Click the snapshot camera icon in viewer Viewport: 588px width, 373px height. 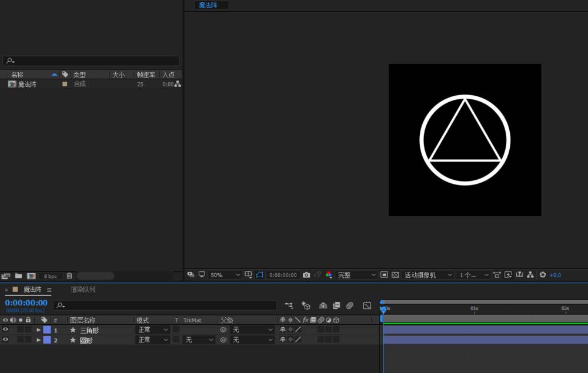pyautogui.click(x=306, y=275)
